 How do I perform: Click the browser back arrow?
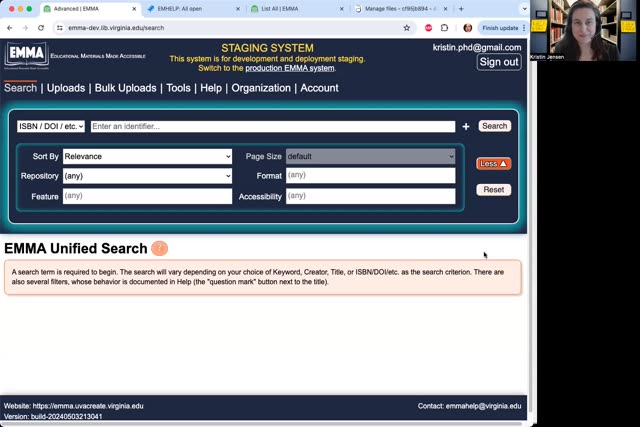pyautogui.click(x=10, y=28)
